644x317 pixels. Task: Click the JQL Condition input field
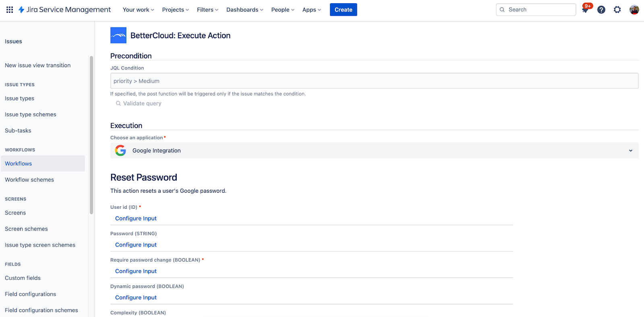(x=374, y=81)
